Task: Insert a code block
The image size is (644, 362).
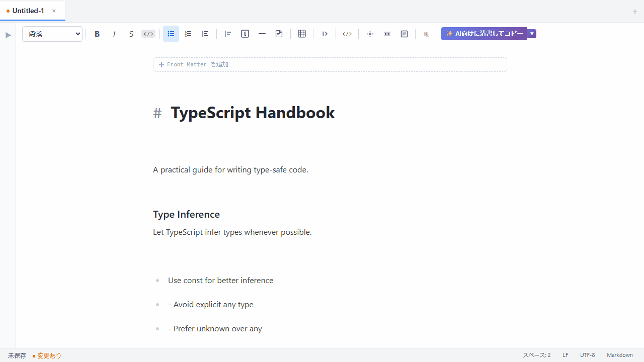Action: 347,34
